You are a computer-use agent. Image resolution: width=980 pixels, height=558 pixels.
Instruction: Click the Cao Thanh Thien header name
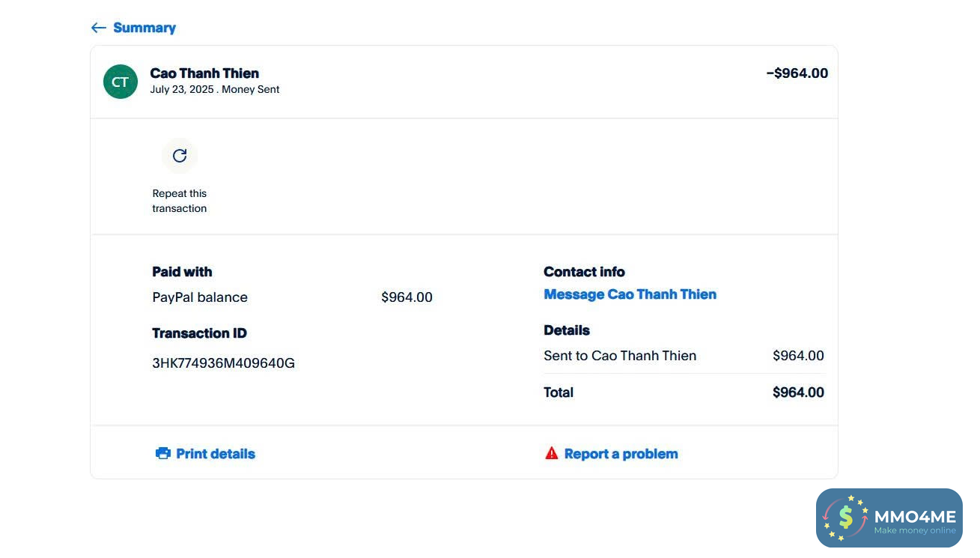(x=204, y=73)
